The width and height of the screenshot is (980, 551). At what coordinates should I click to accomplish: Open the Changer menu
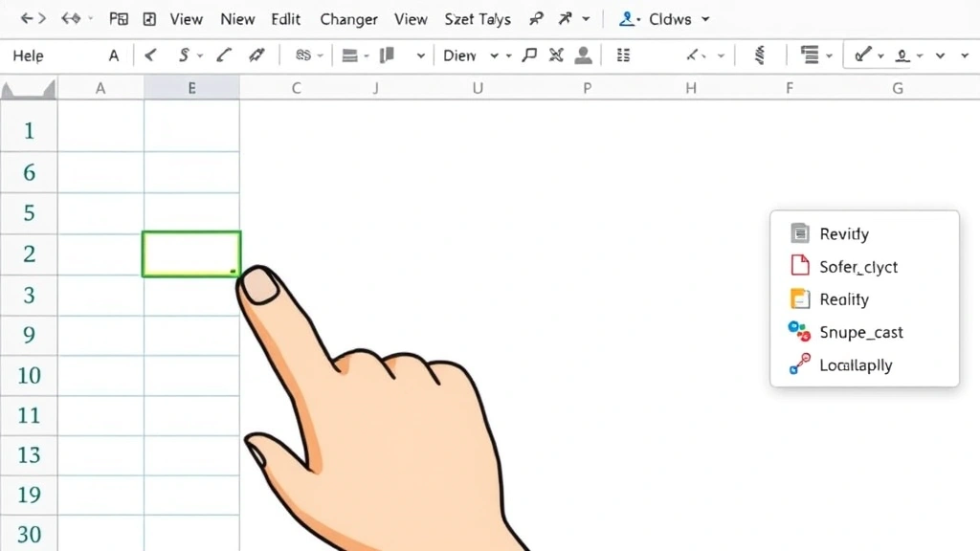(348, 19)
